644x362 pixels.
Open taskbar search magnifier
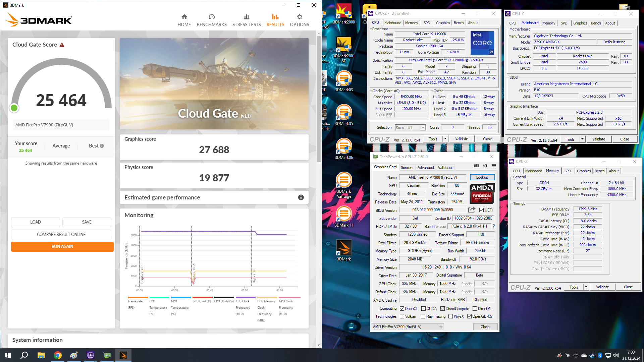(x=24, y=355)
